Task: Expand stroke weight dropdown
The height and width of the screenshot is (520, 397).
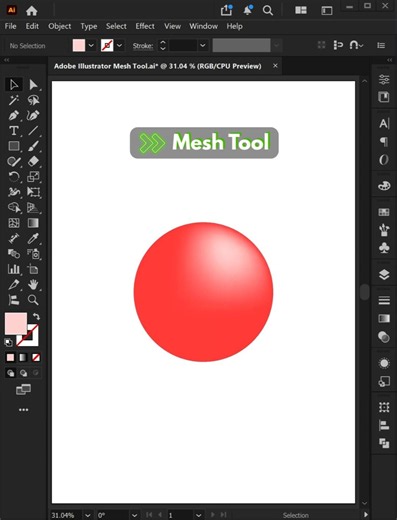Action: pos(202,45)
